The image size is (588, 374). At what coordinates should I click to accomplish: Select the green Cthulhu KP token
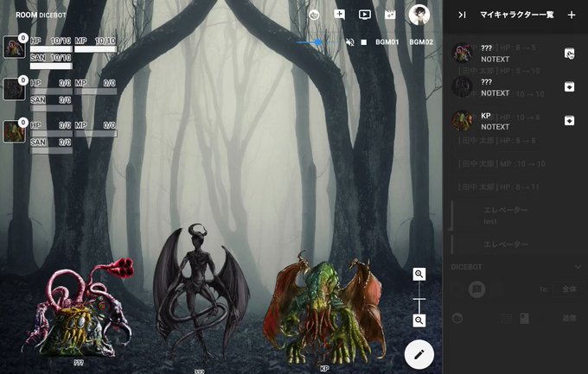(x=324, y=309)
